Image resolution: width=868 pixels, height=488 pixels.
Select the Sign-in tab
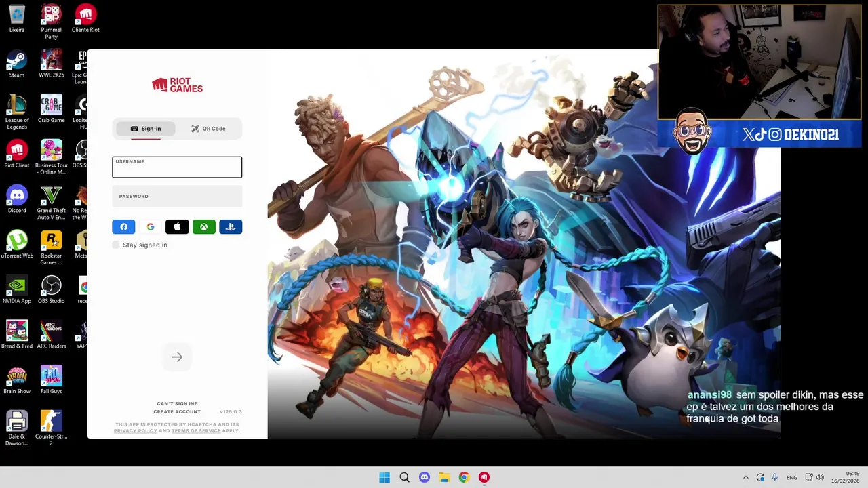click(x=146, y=129)
